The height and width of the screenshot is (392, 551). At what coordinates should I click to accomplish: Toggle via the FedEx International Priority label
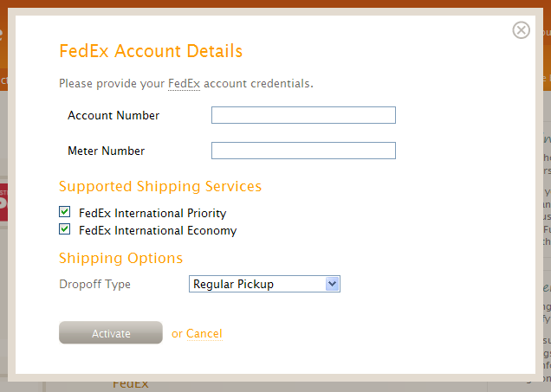tap(152, 214)
